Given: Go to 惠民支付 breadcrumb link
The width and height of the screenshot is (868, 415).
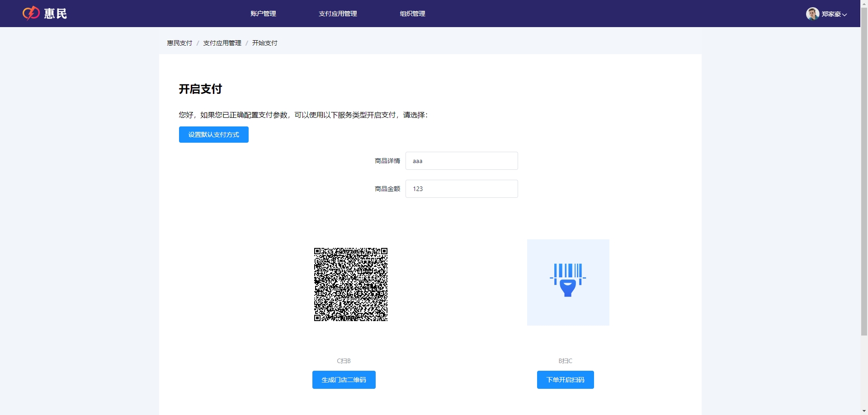Looking at the screenshot, I should click(x=179, y=43).
